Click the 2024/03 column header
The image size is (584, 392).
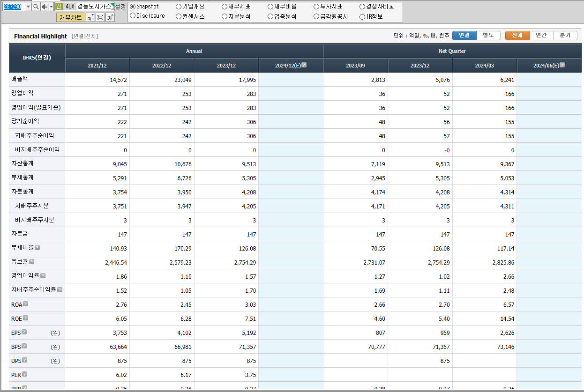[485, 66]
